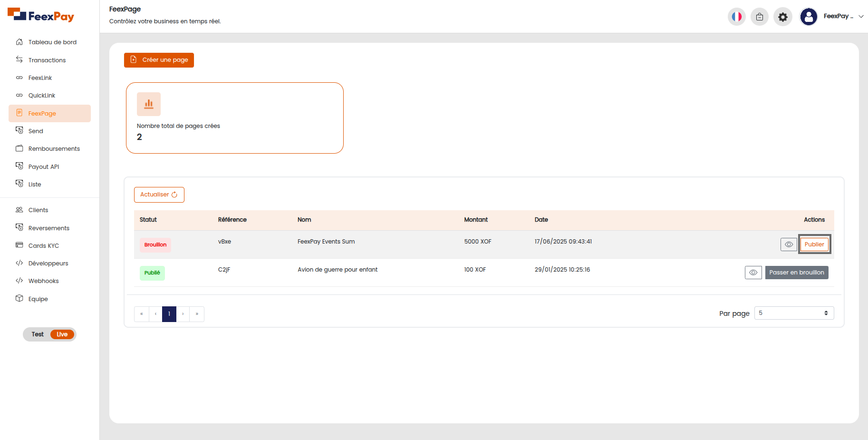Click the Equipe cube icon
Image resolution: width=868 pixels, height=440 pixels.
tap(19, 298)
